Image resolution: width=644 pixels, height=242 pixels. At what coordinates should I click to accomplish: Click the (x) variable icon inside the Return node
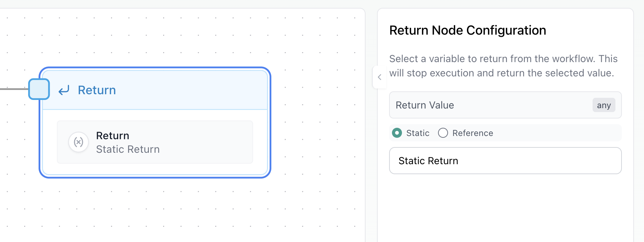point(78,142)
